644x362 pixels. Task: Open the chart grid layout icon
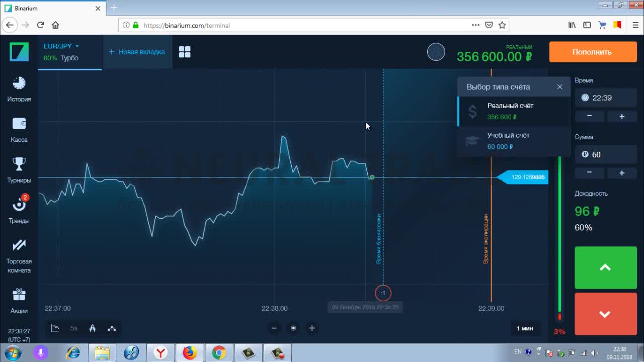(x=185, y=52)
